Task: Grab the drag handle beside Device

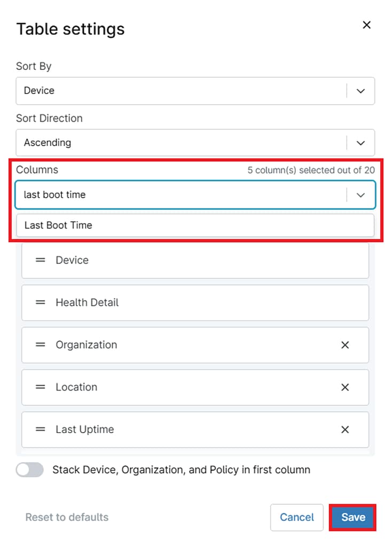Action: (x=41, y=260)
